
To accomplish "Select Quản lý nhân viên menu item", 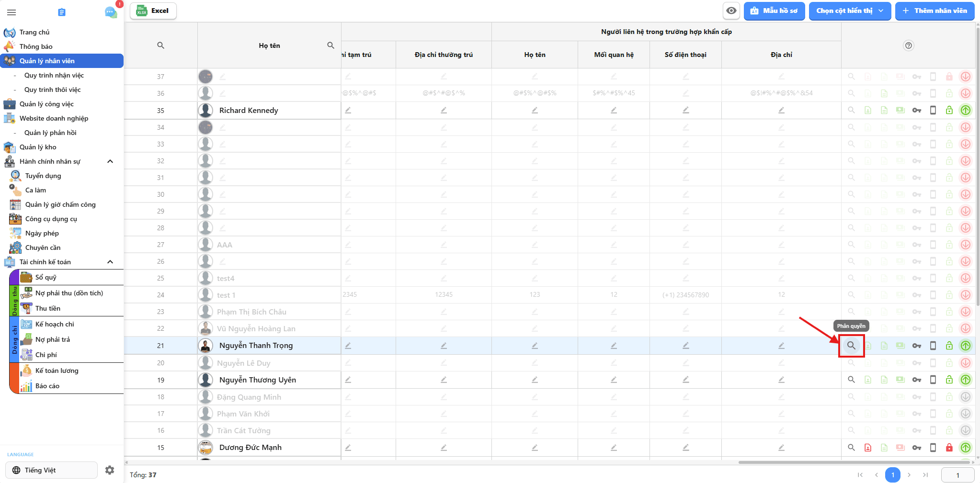I will pos(61,61).
